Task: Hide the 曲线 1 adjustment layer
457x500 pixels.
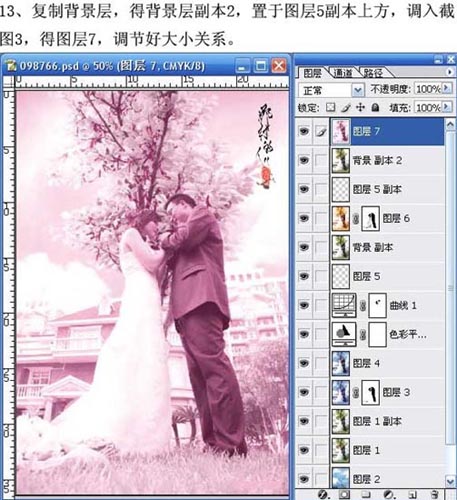Action: click(304, 305)
